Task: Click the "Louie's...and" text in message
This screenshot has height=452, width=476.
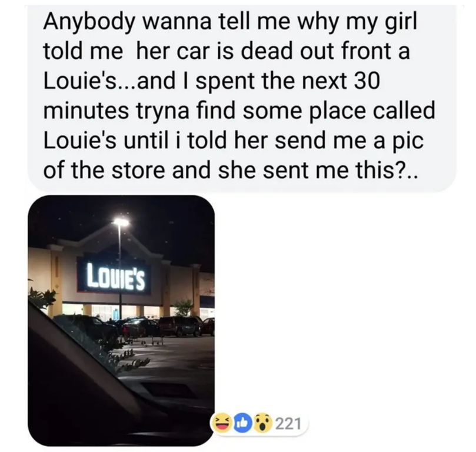Action: 109,82
